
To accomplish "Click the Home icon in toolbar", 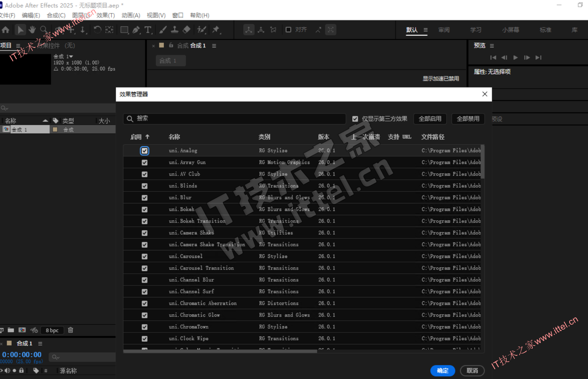I will 6,30.
